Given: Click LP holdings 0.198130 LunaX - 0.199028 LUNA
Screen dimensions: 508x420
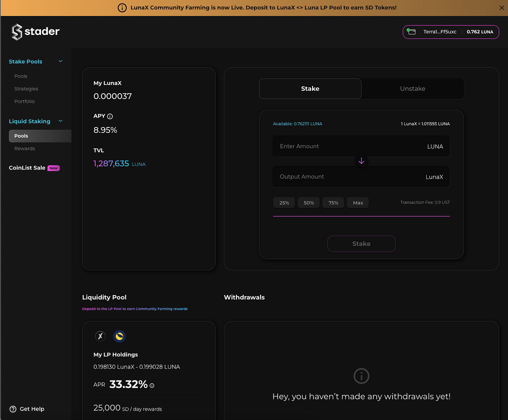Looking at the screenshot, I should pyautogui.click(x=137, y=367).
